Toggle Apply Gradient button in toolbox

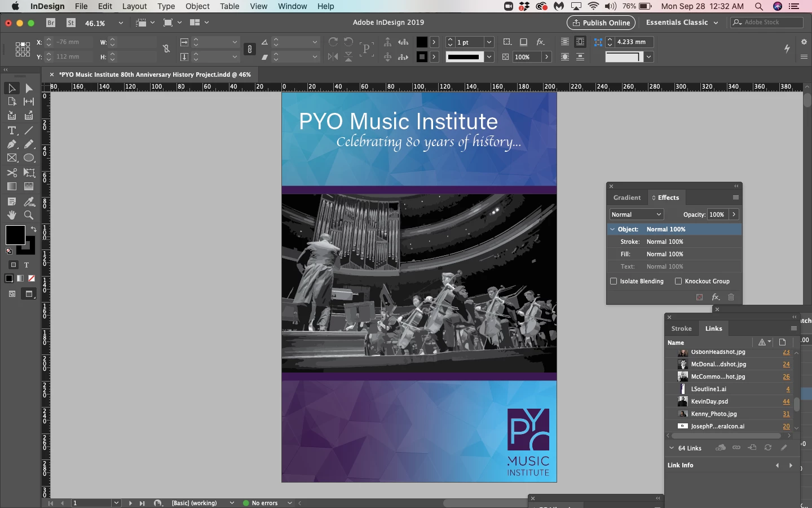[x=20, y=278]
